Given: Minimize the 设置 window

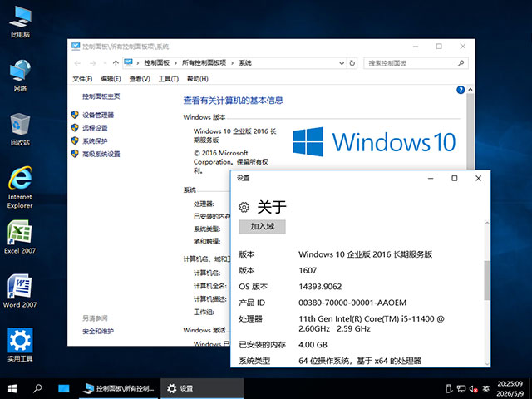Looking at the screenshot, I should [x=431, y=178].
